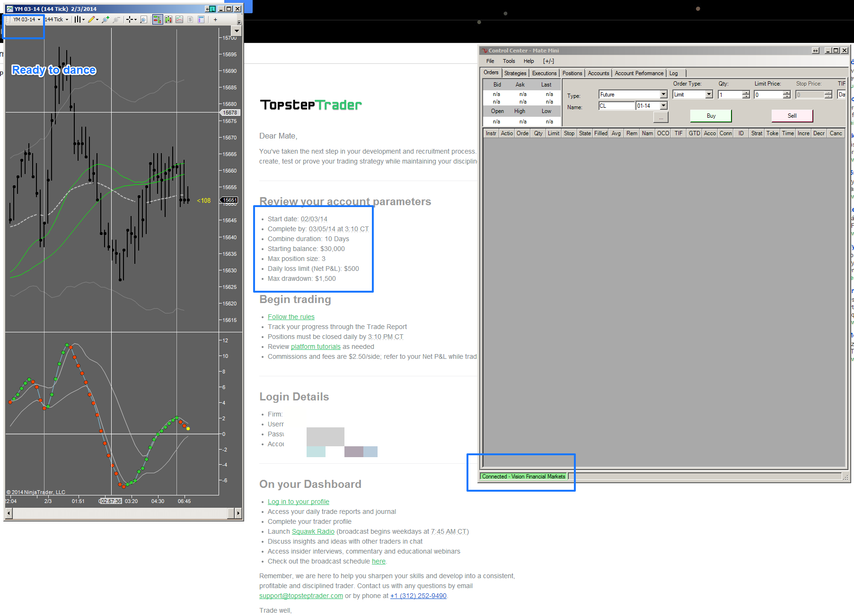This screenshot has width=854, height=616.
Task: Select the pencil drawing tools icon
Action: point(91,19)
